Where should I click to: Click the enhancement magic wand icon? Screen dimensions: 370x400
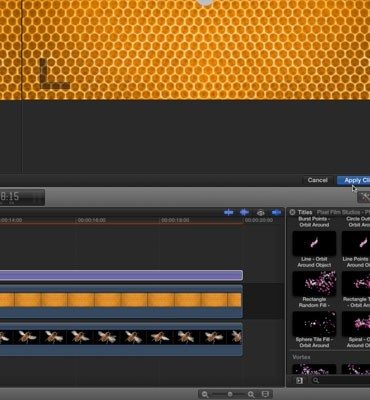point(364,197)
